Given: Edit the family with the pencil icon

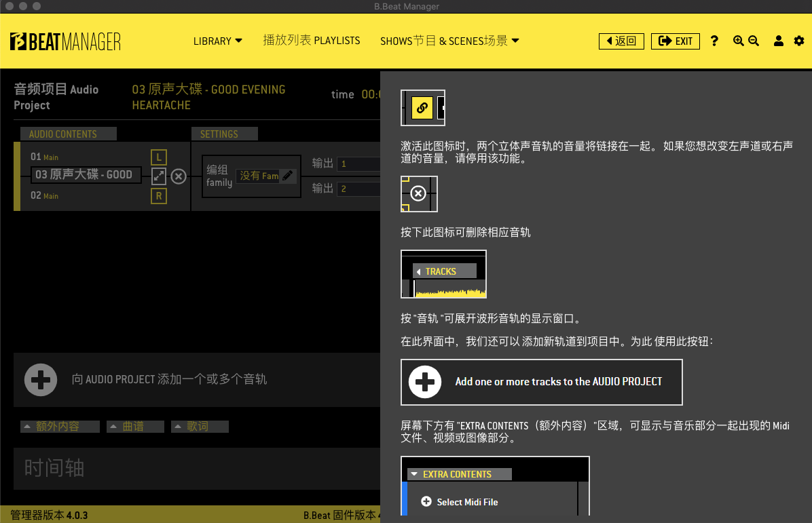Looking at the screenshot, I should [x=288, y=176].
